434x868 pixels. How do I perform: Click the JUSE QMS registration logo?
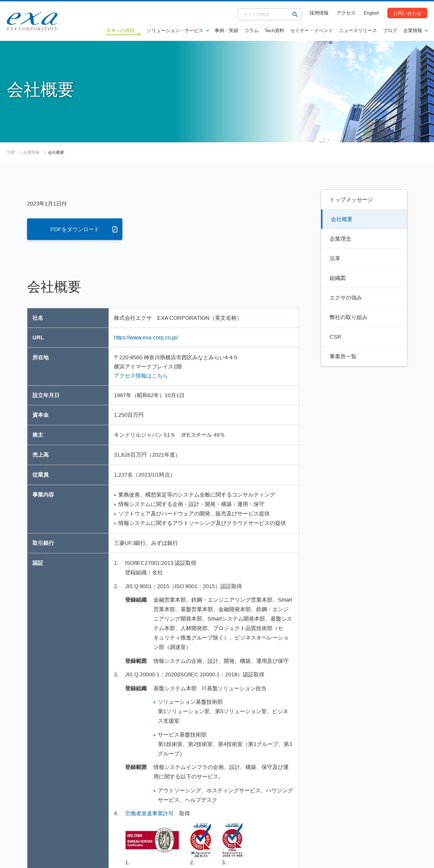200,840
